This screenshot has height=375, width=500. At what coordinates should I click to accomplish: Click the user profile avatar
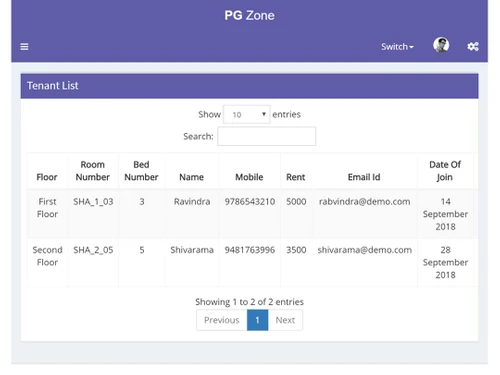[x=441, y=45]
